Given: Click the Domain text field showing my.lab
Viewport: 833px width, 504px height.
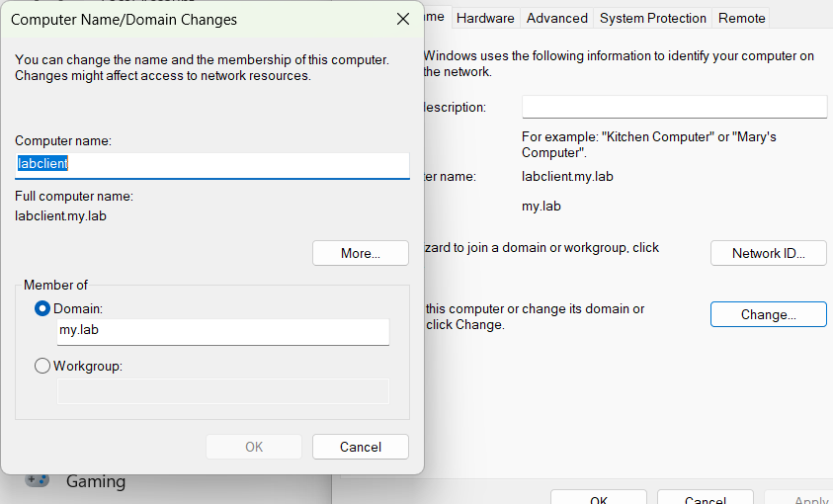Looking at the screenshot, I should coord(222,331).
